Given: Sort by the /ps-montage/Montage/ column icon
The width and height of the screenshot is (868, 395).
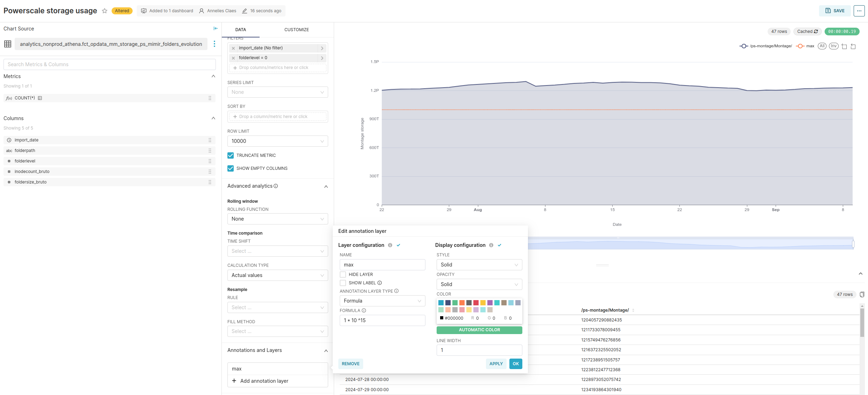Looking at the screenshot, I should coord(633,310).
